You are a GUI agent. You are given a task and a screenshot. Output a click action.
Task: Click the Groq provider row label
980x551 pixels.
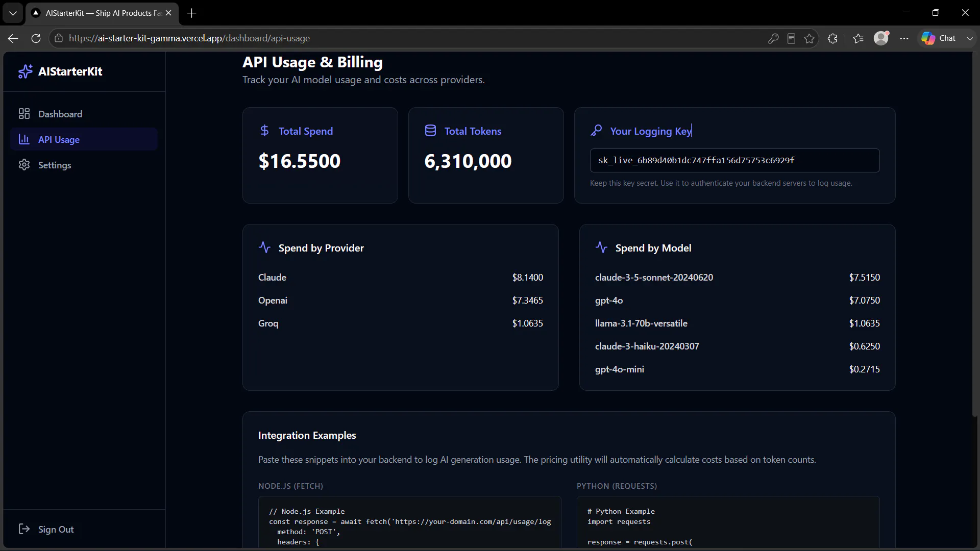(268, 323)
